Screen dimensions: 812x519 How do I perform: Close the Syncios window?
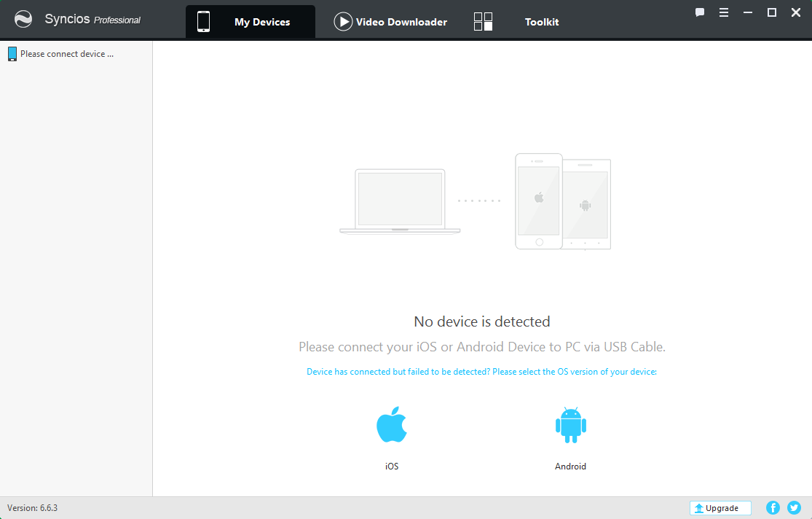pos(796,12)
